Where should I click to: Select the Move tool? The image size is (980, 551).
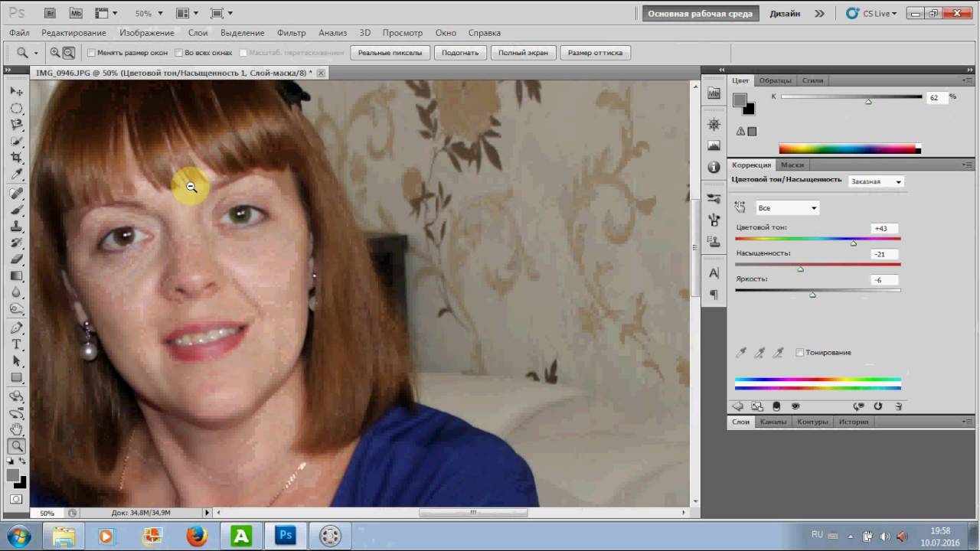16,91
